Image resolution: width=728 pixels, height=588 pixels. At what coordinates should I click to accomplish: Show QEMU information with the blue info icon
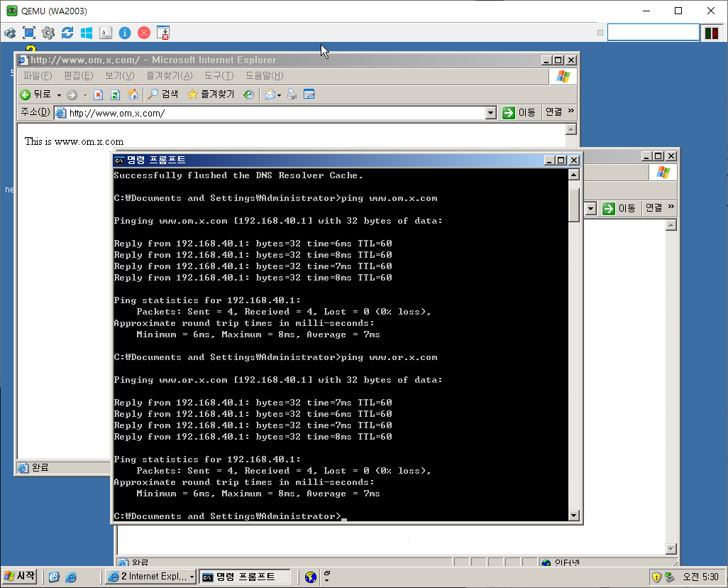point(125,33)
